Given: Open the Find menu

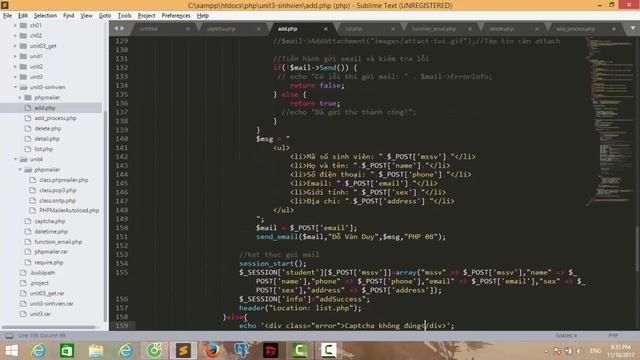Looking at the screenshot, I should [68, 16].
